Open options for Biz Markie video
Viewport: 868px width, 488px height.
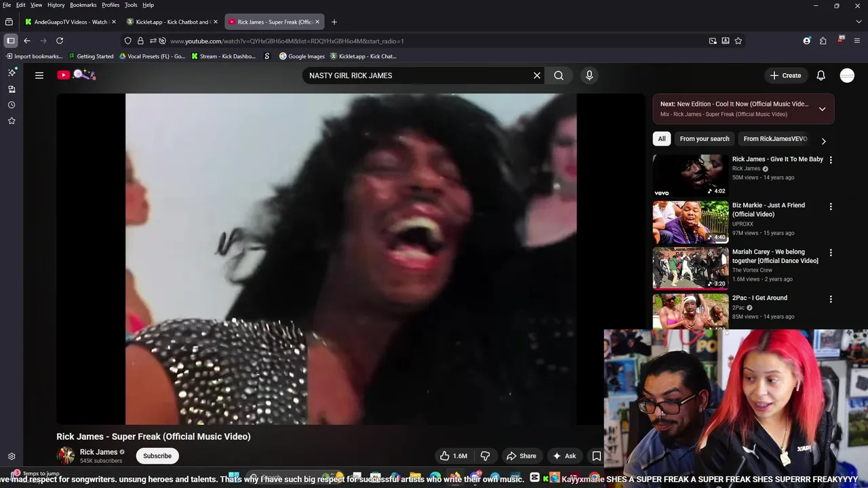pos(831,206)
